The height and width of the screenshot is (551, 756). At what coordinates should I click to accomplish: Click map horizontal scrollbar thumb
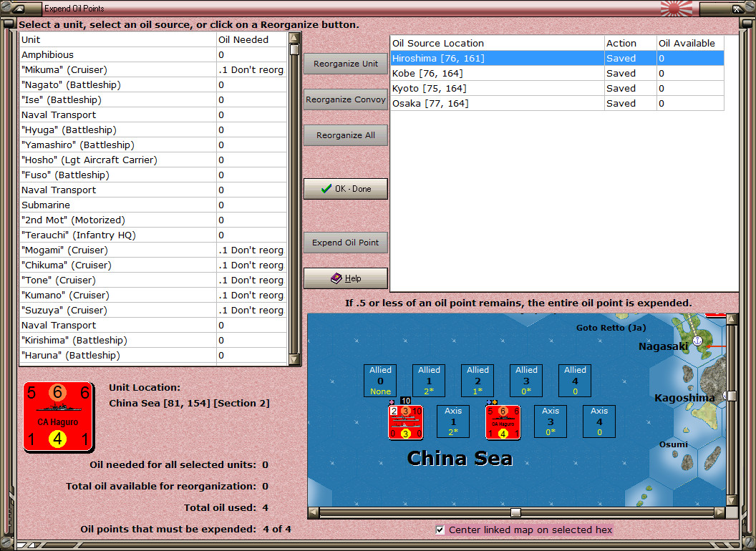click(516, 512)
